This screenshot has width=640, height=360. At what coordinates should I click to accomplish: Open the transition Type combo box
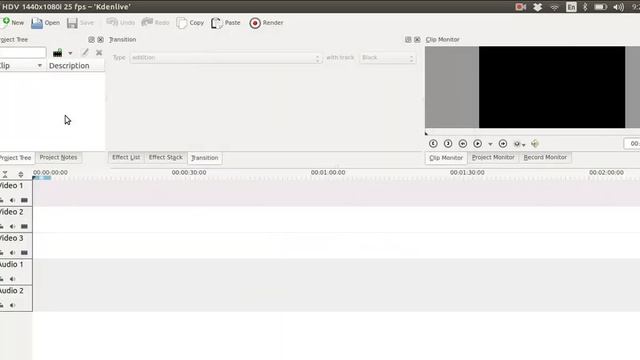pyautogui.click(x=226, y=58)
